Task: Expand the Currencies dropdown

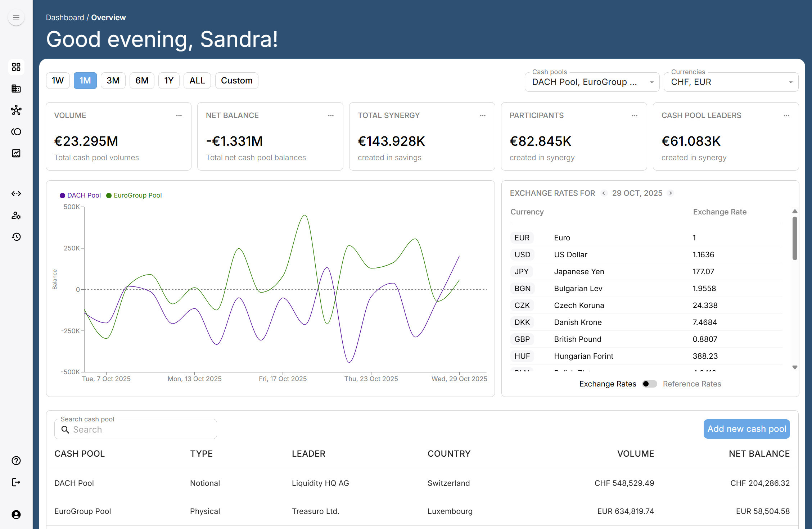Action: 731,82
